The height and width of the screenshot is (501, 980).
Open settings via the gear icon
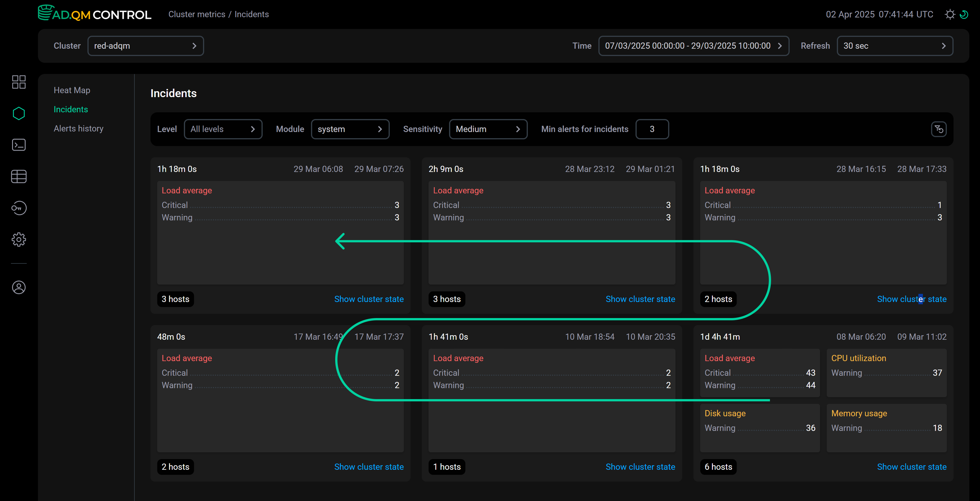coord(19,240)
